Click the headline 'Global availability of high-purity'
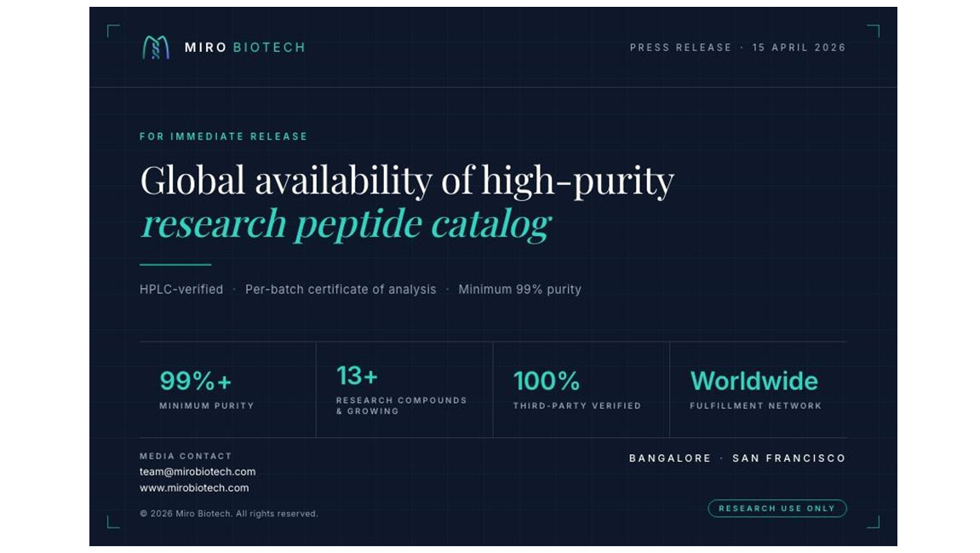This screenshot has width=980, height=553. (x=407, y=181)
